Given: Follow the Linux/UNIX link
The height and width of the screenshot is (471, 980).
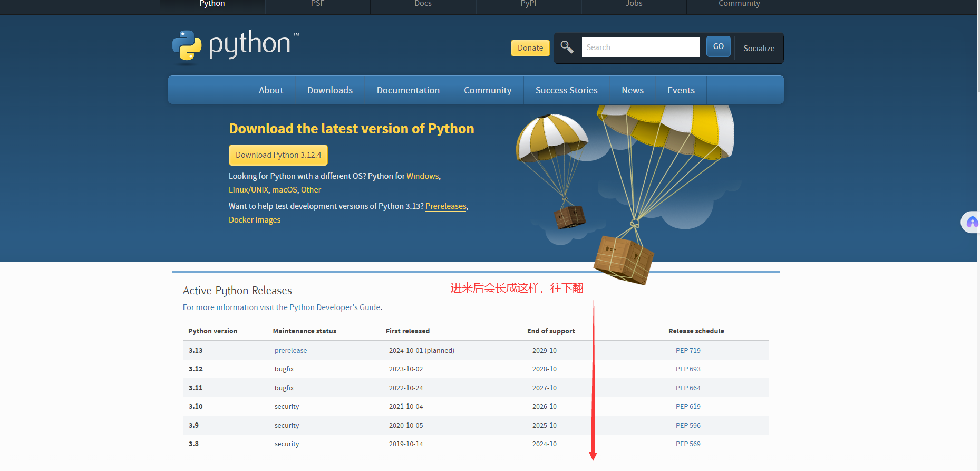Looking at the screenshot, I should 249,190.
